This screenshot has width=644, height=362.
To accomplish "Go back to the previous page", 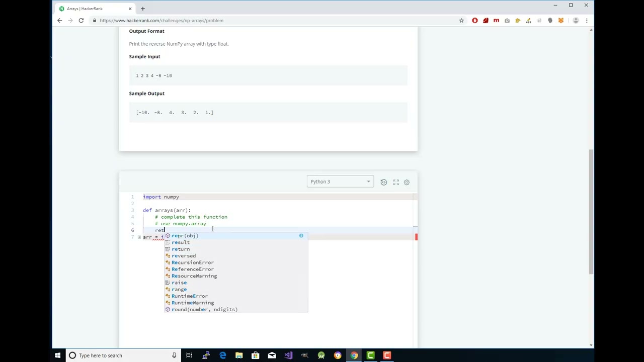I will click(59, 21).
